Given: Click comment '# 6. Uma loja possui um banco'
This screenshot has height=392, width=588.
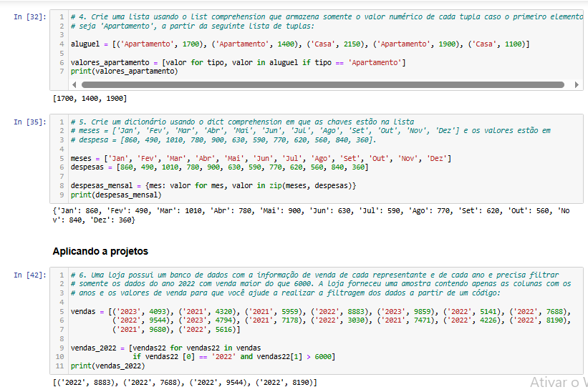Looking at the screenshot, I should tap(314, 275).
